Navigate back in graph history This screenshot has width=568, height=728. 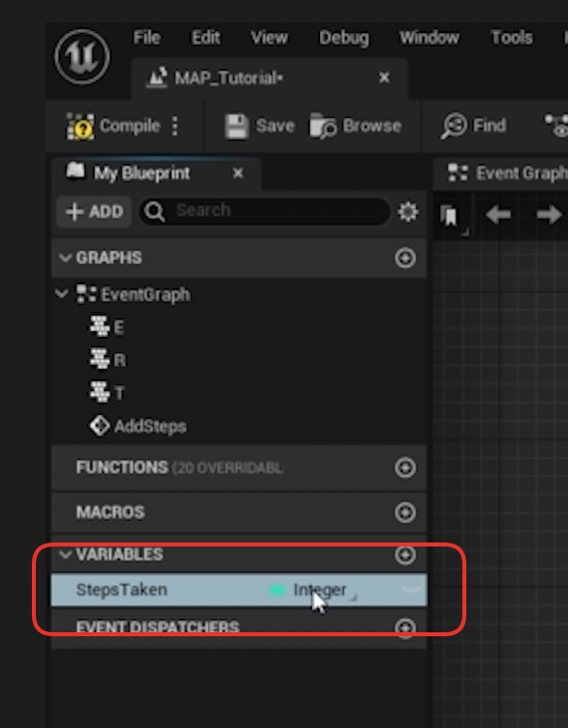tap(498, 215)
